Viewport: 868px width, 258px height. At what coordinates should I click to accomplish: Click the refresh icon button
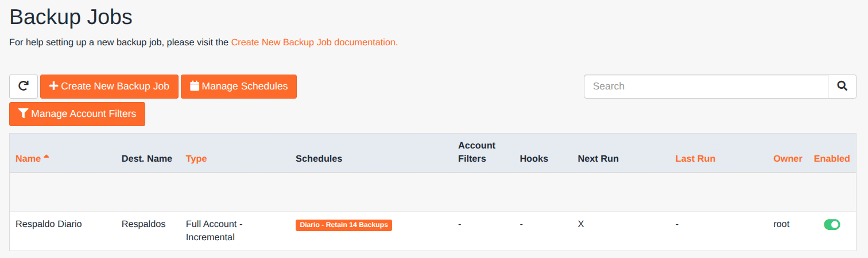tap(24, 86)
